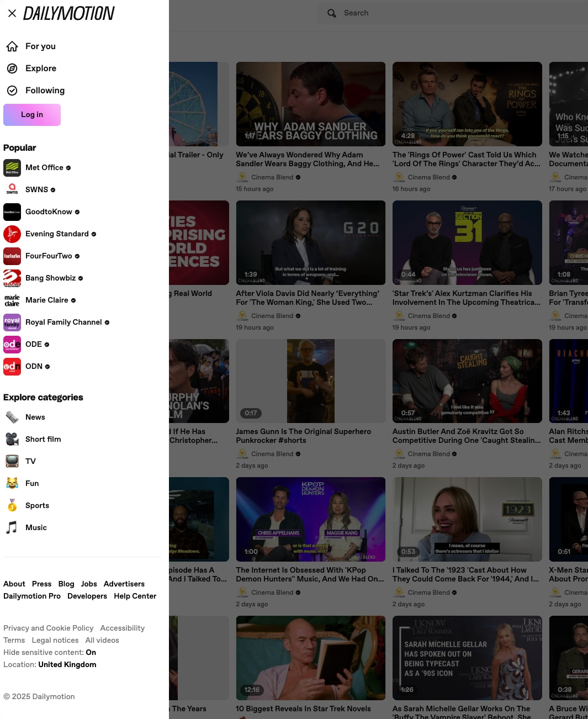Click the search magnifier icon
The height and width of the screenshot is (719, 588).
(332, 13)
